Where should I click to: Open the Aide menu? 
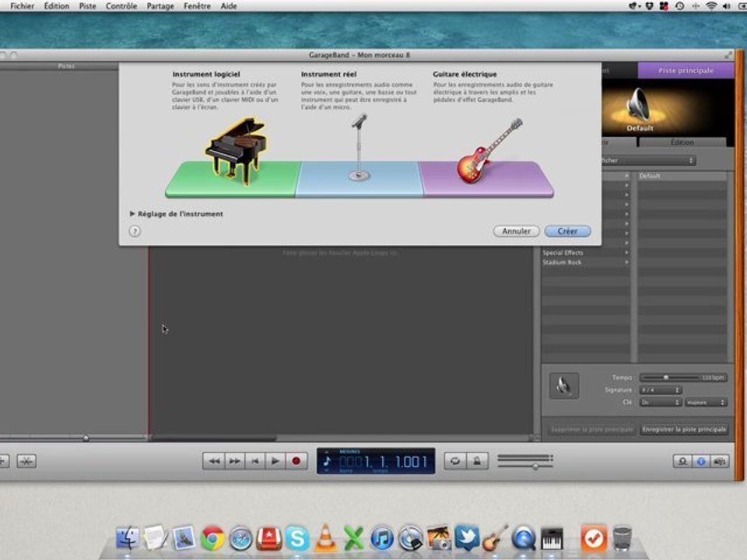[229, 6]
